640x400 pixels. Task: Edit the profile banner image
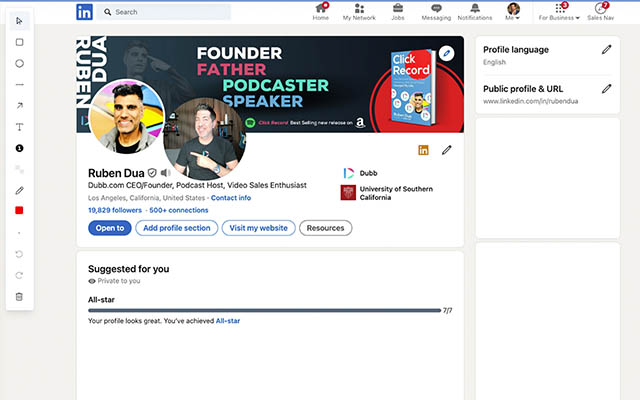[447, 53]
